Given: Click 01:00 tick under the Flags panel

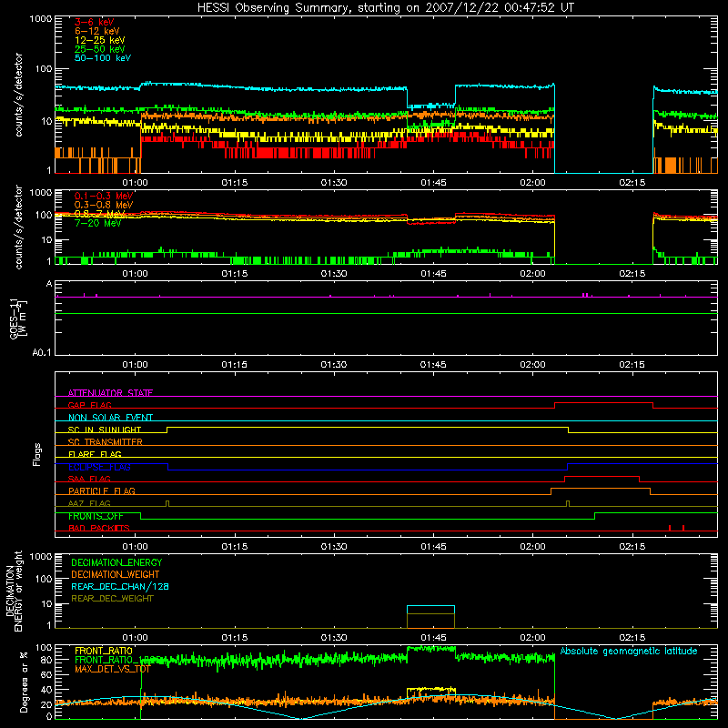Looking at the screenshot, I should pyautogui.click(x=135, y=547).
